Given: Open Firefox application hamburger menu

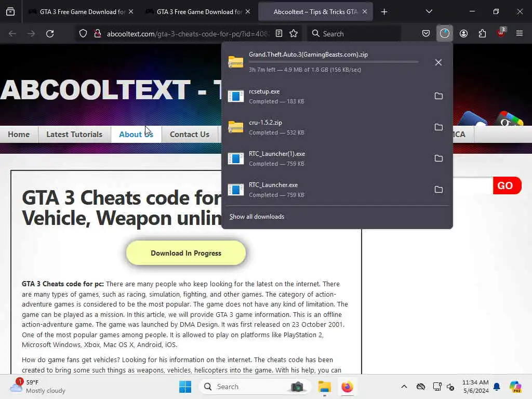Looking at the screenshot, I should 520,34.
